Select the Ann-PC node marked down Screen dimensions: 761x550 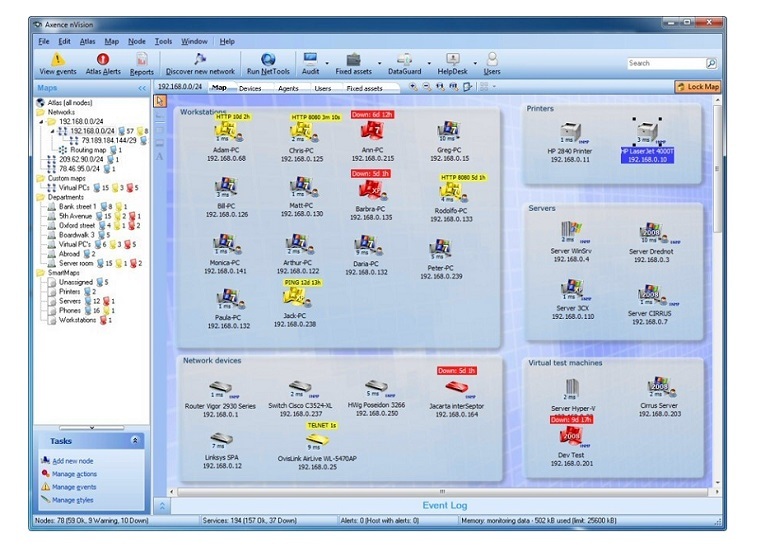(x=372, y=139)
